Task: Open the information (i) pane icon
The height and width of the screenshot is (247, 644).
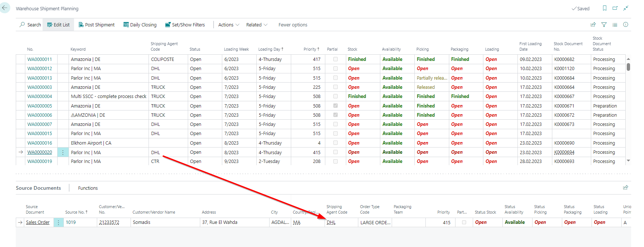Action: point(626,25)
